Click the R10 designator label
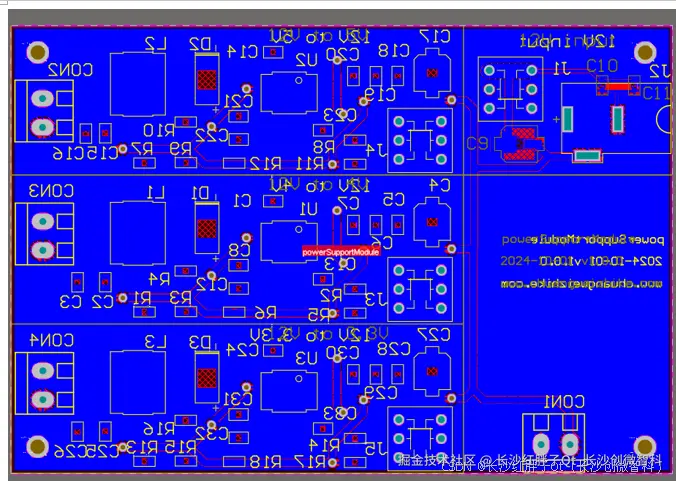Image resolution: width=676 pixels, height=481 pixels. (159, 131)
